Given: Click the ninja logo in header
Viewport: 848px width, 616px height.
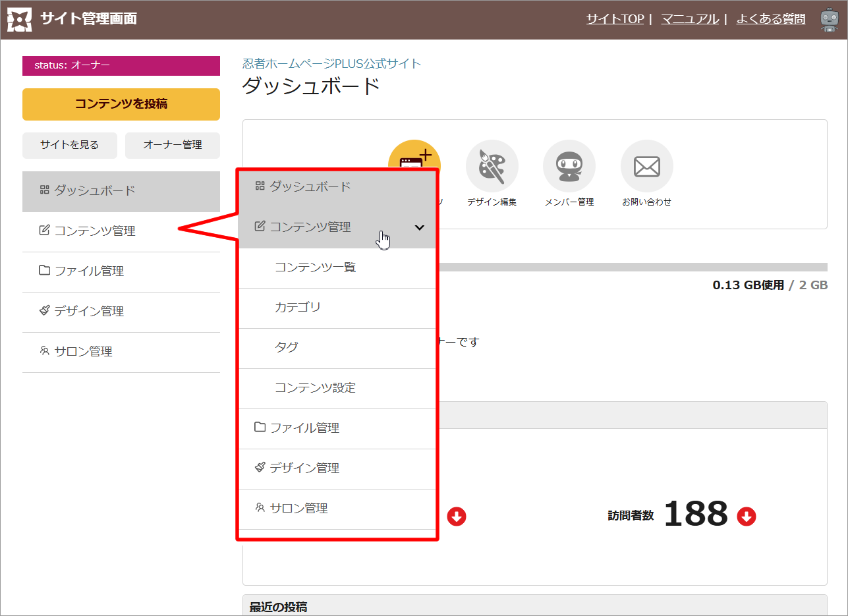Looking at the screenshot, I should 19,20.
